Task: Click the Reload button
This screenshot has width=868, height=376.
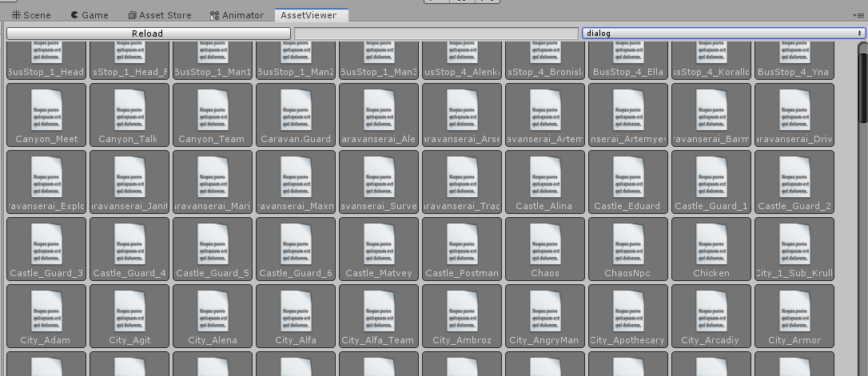Action: pyautogui.click(x=148, y=34)
